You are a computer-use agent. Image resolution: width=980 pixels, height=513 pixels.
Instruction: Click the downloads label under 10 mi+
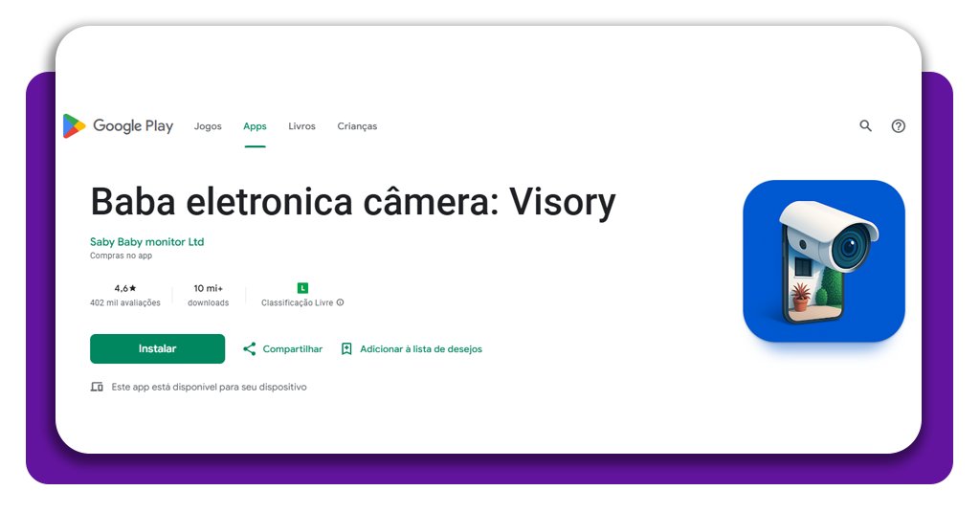pyautogui.click(x=208, y=302)
